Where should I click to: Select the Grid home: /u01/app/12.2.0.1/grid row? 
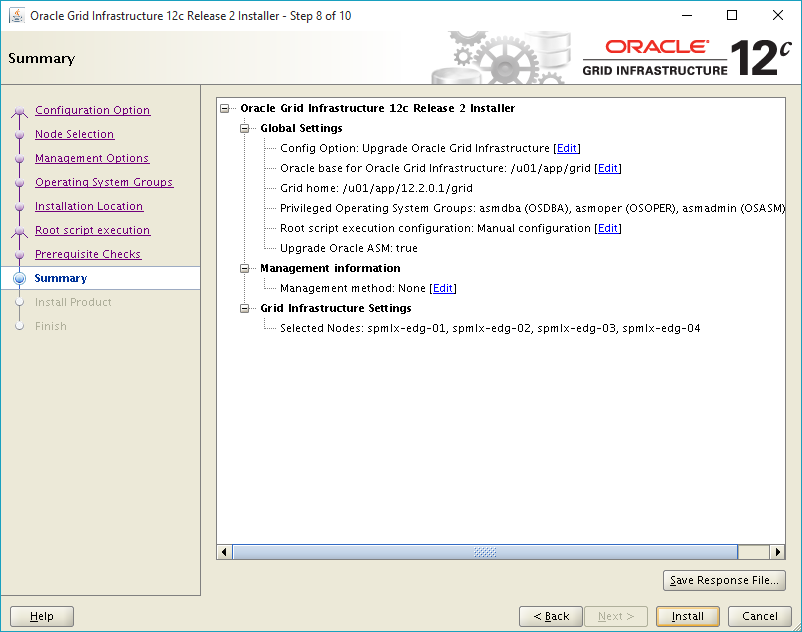[x=376, y=188]
